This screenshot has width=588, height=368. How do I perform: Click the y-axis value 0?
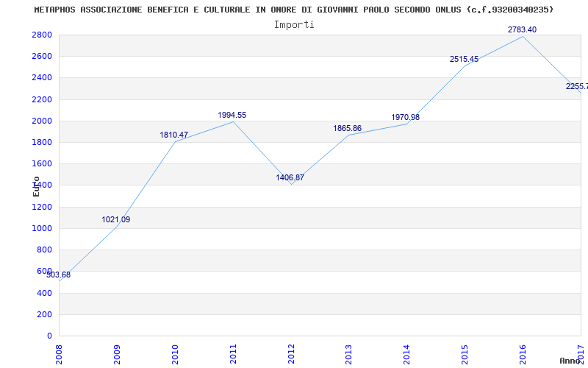[49, 336]
